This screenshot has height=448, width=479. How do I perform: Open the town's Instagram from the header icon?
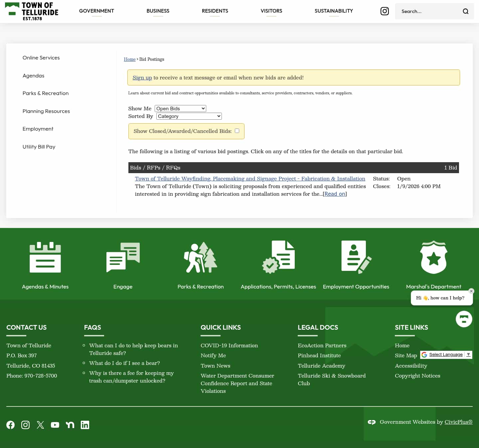pos(385,11)
